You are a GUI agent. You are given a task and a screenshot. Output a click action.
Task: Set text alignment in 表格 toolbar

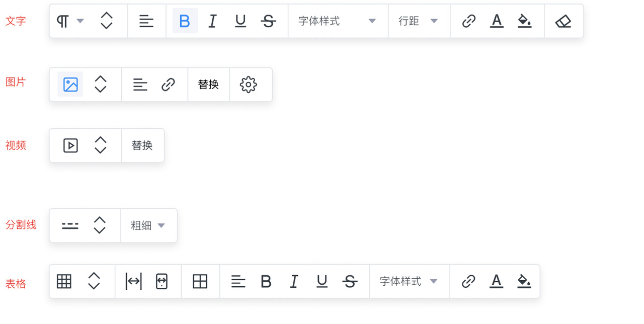[x=238, y=281]
